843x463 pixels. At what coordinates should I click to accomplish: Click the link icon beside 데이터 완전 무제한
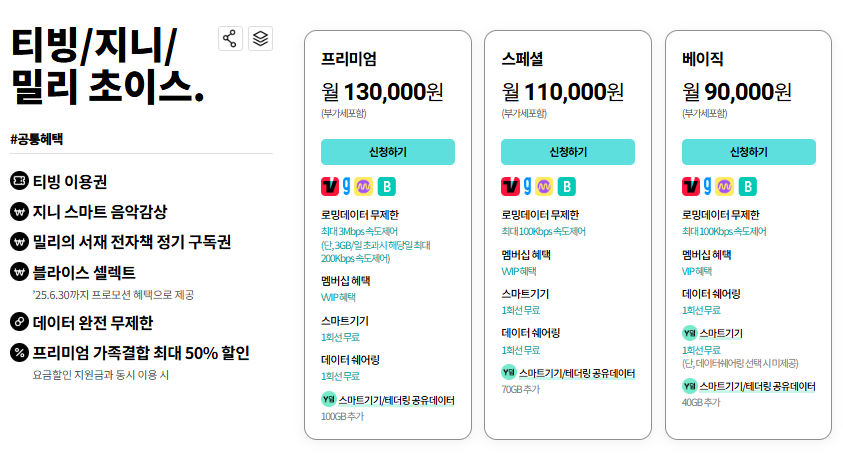pos(19,322)
